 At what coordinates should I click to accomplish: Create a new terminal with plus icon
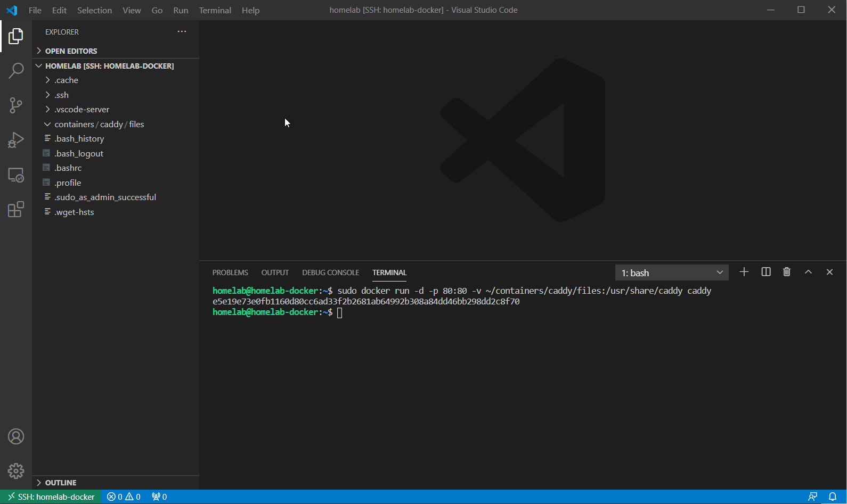coord(744,272)
